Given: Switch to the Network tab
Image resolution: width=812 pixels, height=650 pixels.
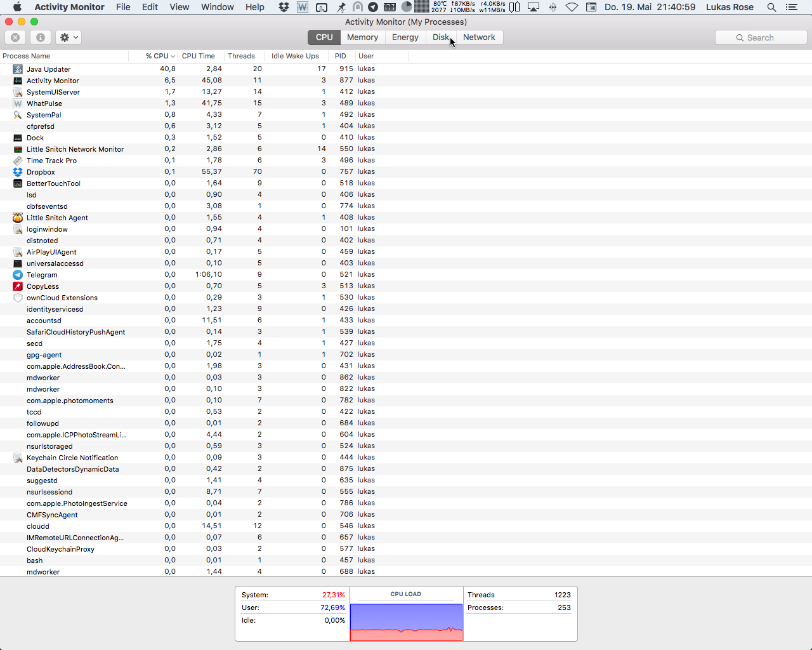Looking at the screenshot, I should pyautogui.click(x=479, y=37).
